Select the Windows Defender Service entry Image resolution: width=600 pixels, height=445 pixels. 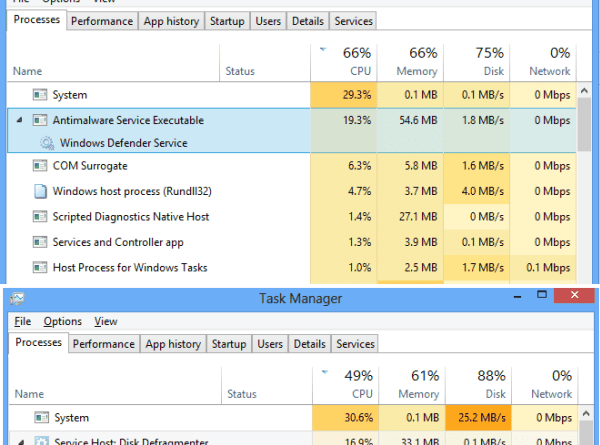pyautogui.click(x=124, y=143)
